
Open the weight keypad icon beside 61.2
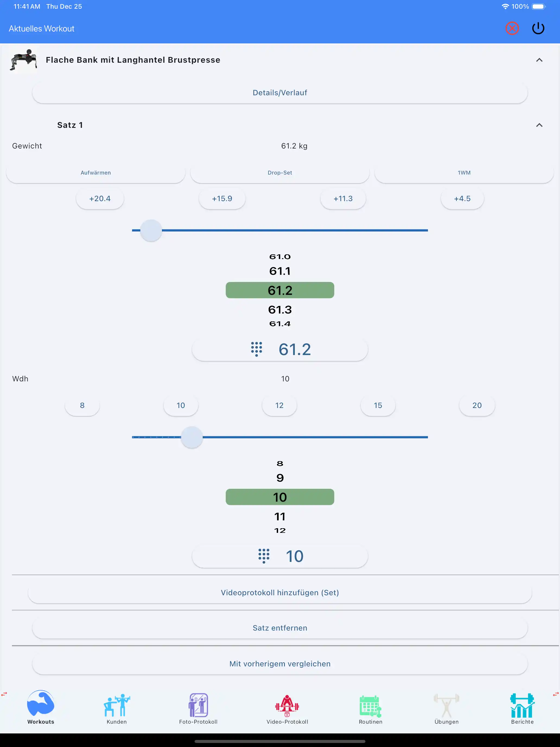(x=257, y=349)
